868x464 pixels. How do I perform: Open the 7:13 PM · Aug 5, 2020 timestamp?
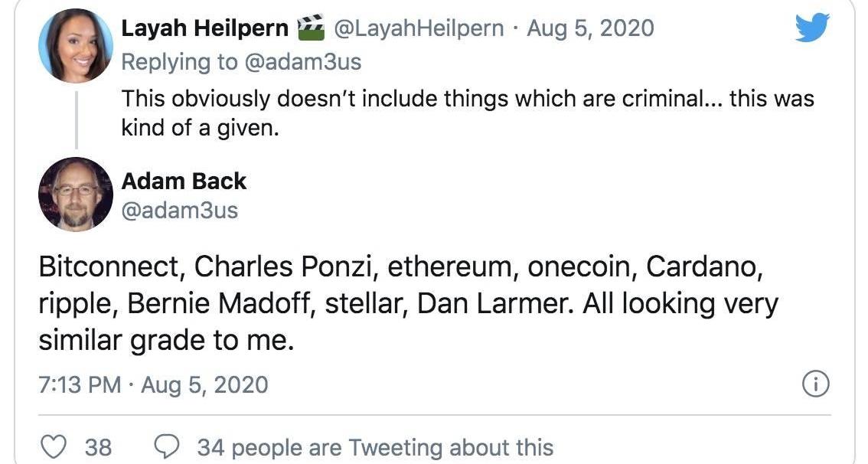pyautogui.click(x=153, y=385)
